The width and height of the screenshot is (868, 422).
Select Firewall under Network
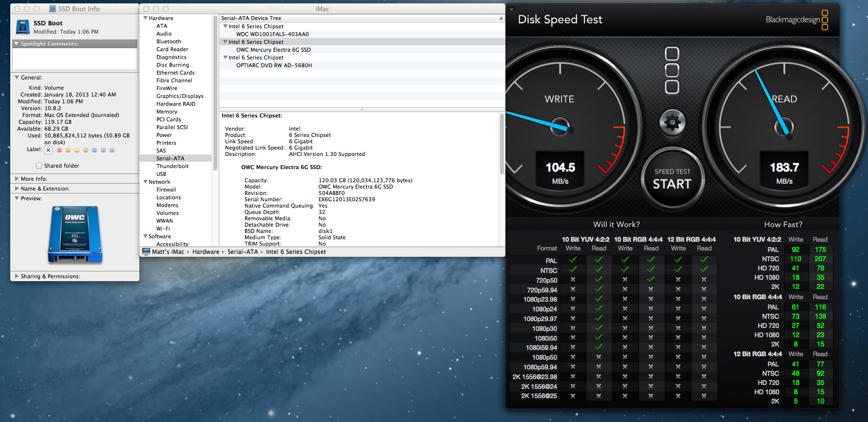(x=166, y=190)
